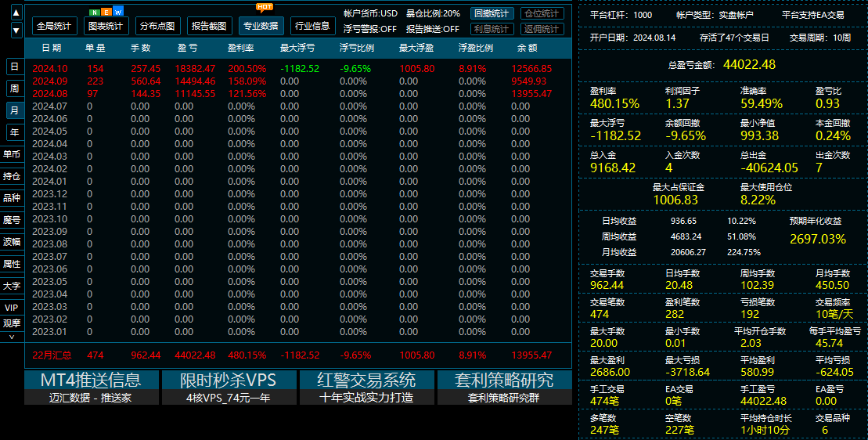Click the up arrow button at top left
The width and height of the screenshot is (868, 440).
(x=16, y=13)
